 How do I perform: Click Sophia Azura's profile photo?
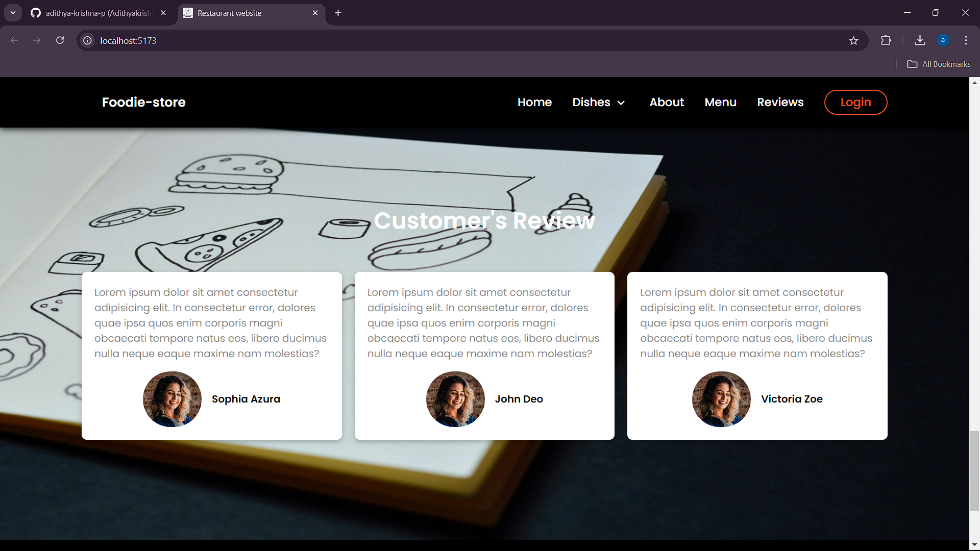[x=172, y=399]
